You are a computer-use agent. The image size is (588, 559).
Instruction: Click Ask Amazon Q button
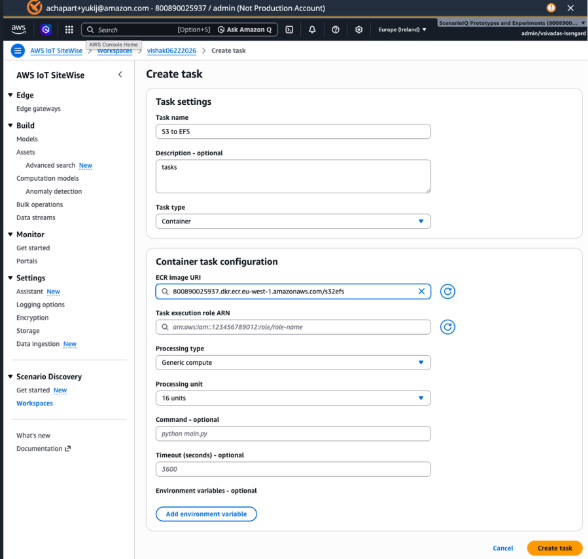pyautogui.click(x=245, y=30)
